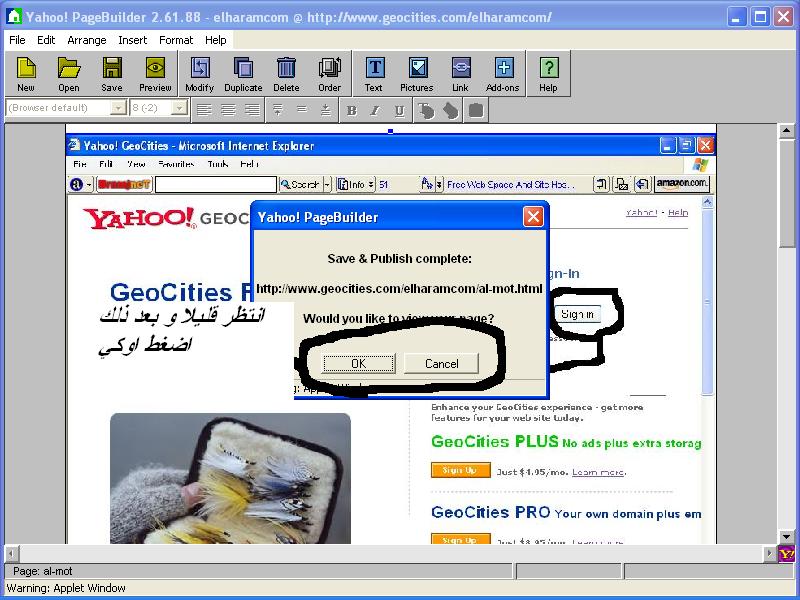Click the PageBuilder house icon in title bar
This screenshot has height=600, width=800.
click(x=14, y=16)
